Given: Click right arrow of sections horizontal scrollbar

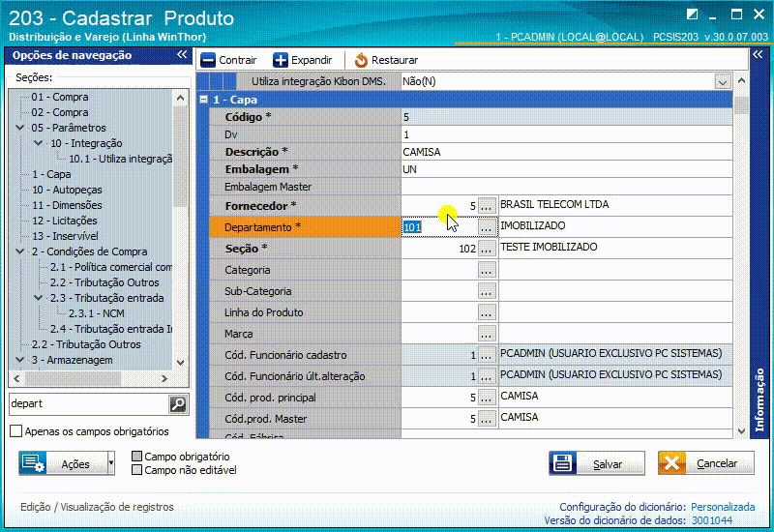Looking at the screenshot, I should pos(164,378).
